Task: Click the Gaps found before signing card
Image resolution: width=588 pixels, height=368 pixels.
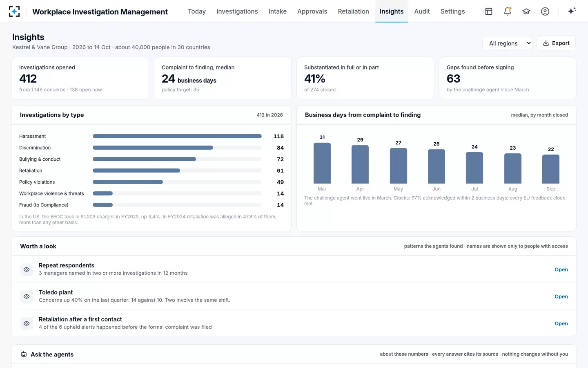Action: 508,78
